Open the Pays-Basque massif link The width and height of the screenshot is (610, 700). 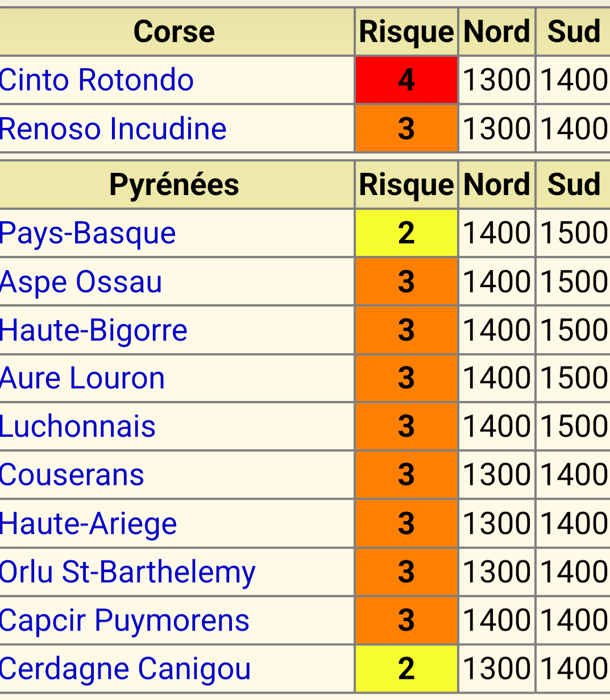[88, 233]
